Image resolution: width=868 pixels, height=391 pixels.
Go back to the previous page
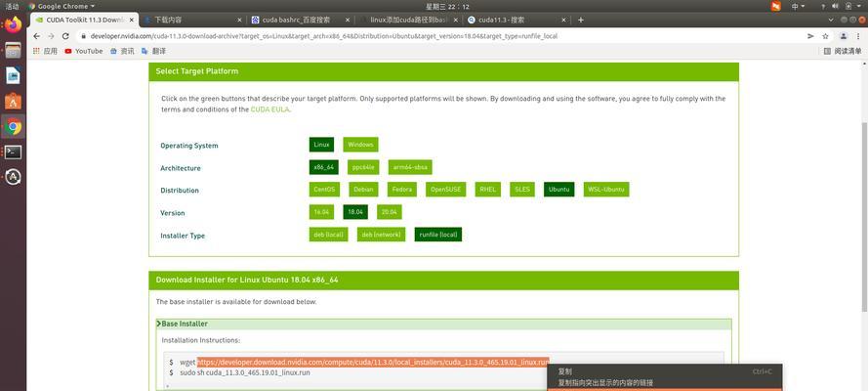[x=36, y=36]
